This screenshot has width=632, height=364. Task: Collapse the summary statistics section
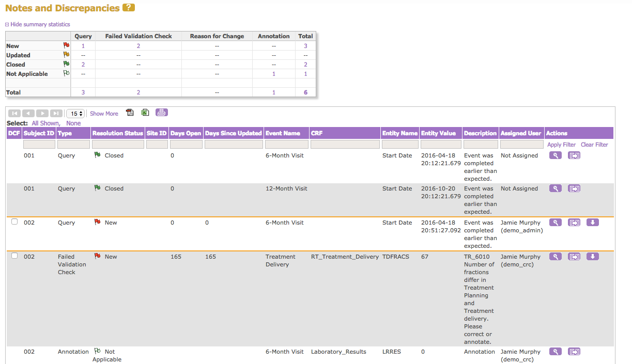tap(37, 24)
